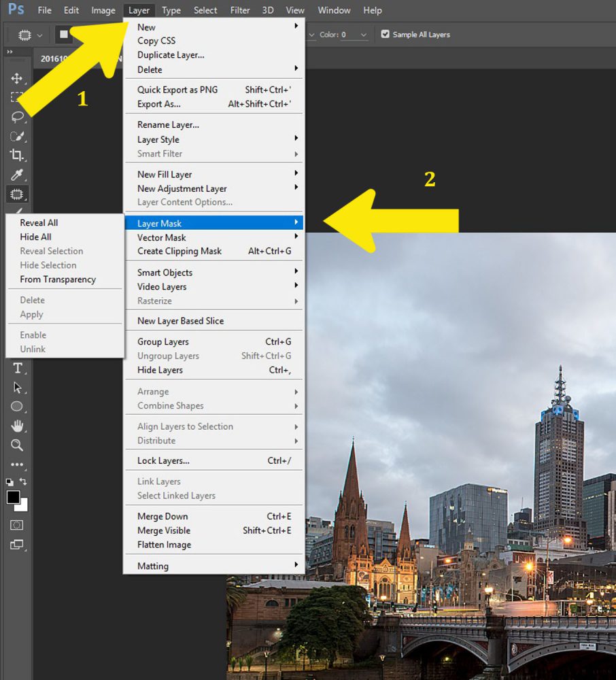The image size is (616, 680).
Task: Select the Eyedropper tool
Action: [17, 175]
